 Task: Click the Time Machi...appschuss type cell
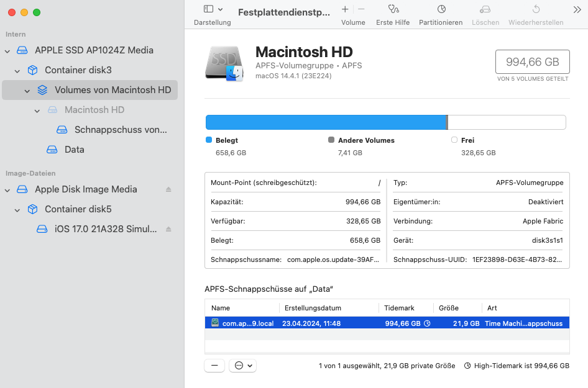523,323
